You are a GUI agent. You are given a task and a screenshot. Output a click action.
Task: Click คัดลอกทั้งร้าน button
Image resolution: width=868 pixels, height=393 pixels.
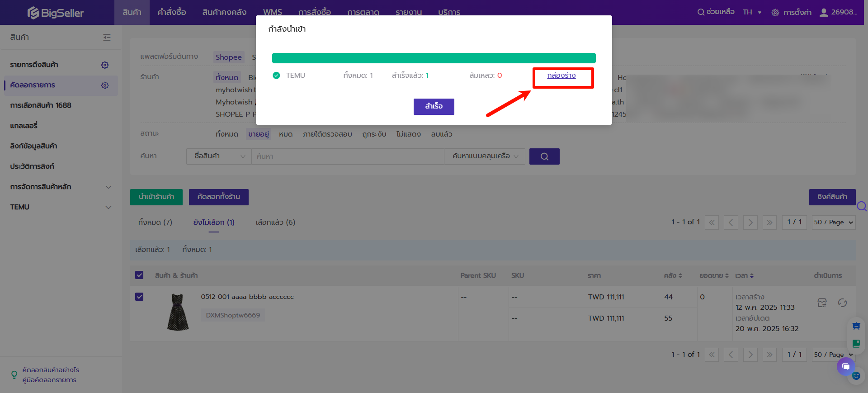click(x=219, y=197)
